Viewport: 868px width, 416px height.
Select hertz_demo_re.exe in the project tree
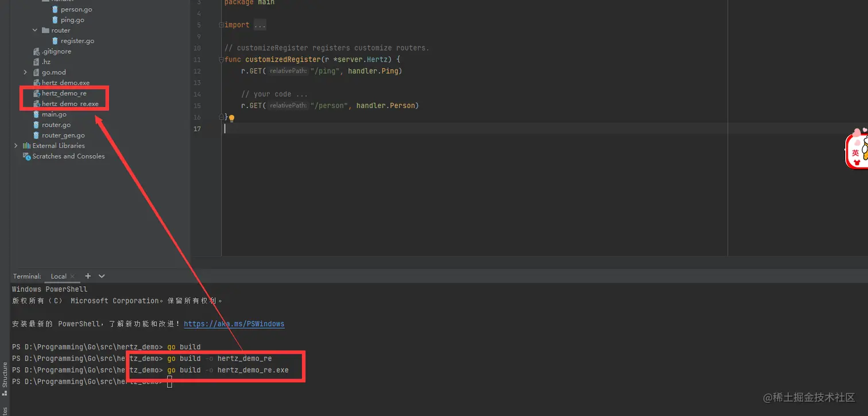70,104
